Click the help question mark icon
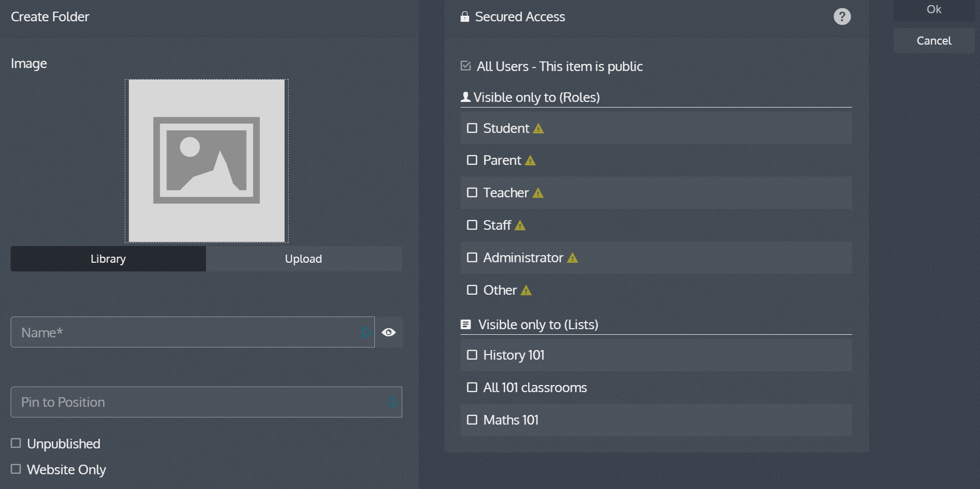Viewport: 980px width, 489px height. [x=842, y=17]
